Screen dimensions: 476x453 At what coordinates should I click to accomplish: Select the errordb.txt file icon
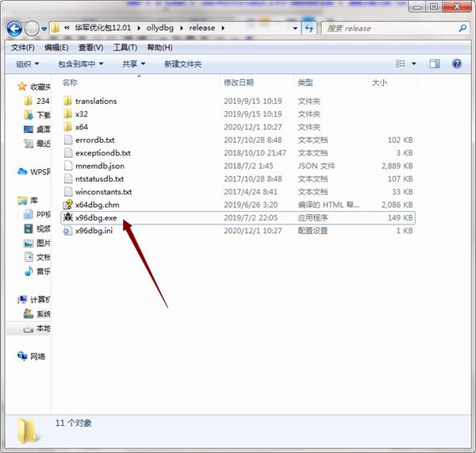pyautogui.click(x=68, y=140)
